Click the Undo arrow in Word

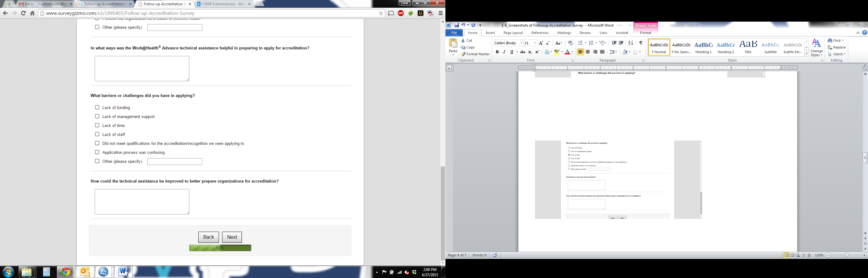tap(463, 25)
